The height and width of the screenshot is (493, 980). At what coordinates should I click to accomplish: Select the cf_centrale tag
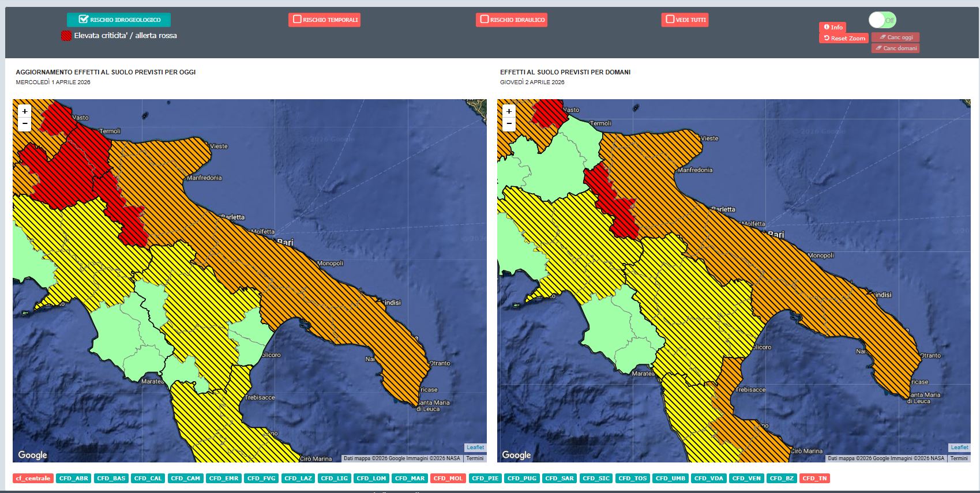click(33, 479)
